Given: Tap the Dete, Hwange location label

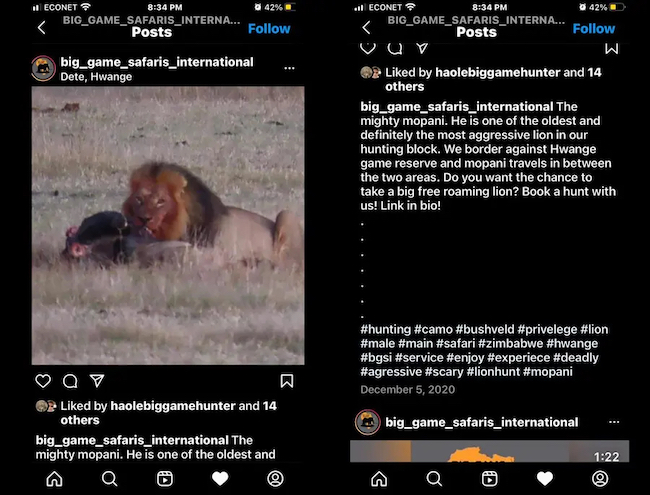Looking at the screenshot, I should click(x=96, y=77).
